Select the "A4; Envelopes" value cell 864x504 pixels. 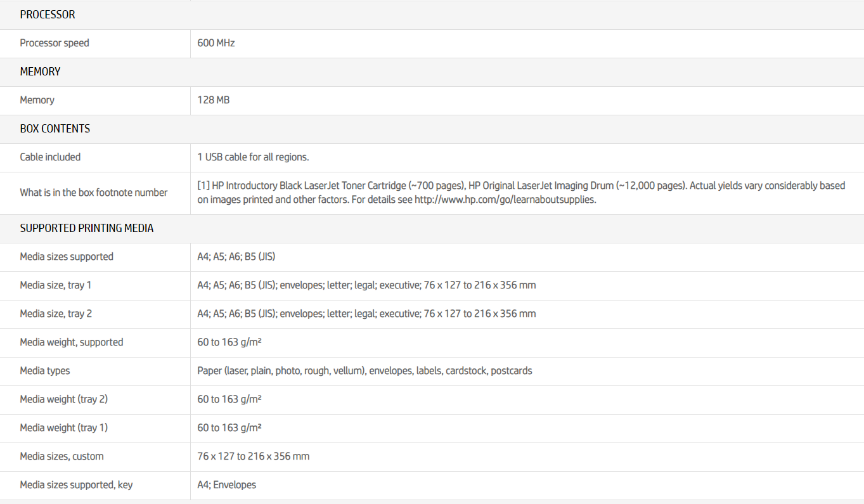coord(227,485)
